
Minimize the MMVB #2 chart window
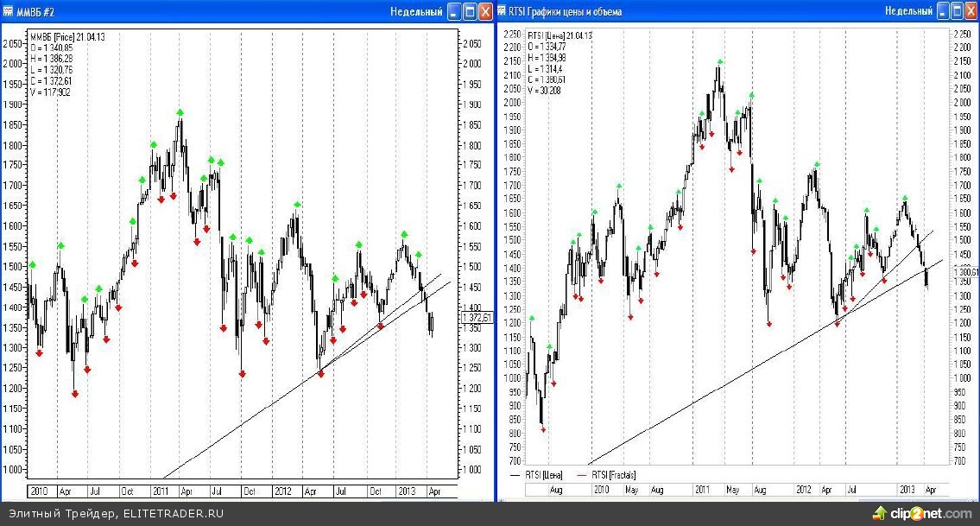click(x=455, y=12)
